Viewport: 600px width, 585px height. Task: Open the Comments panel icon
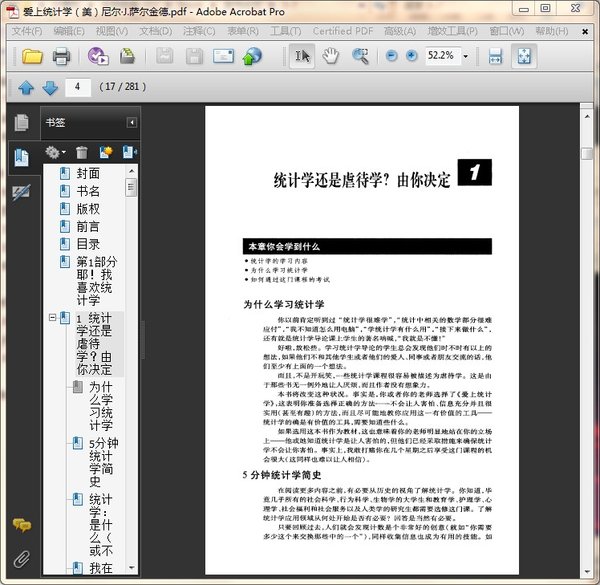21,525
